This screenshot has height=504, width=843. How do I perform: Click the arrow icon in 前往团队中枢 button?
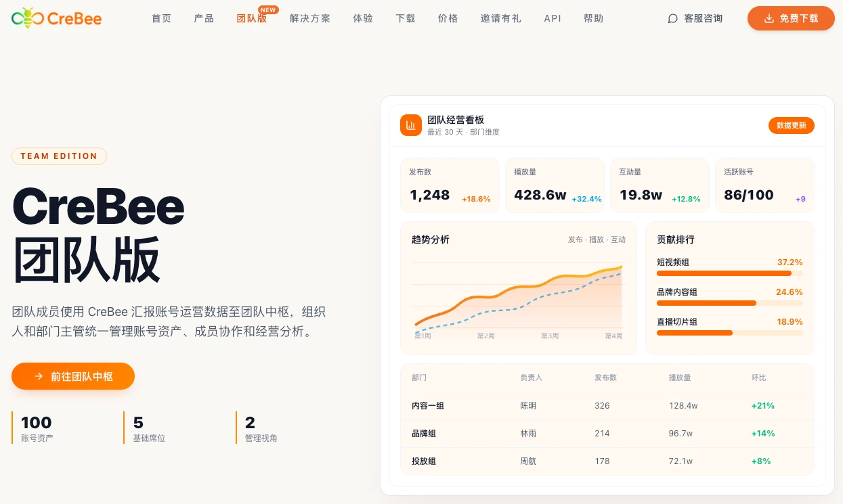pyautogui.click(x=39, y=376)
